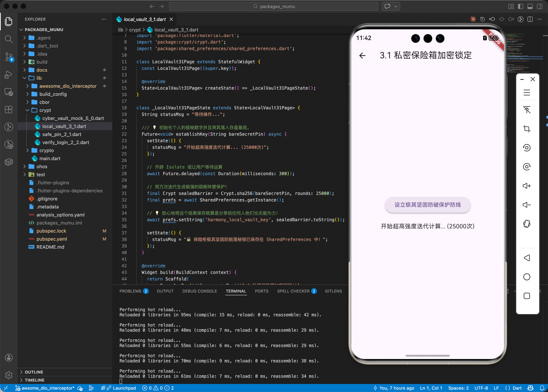Switch to DEBUG CONSOLE tab
The width and height of the screenshot is (548, 392).
pos(200,291)
